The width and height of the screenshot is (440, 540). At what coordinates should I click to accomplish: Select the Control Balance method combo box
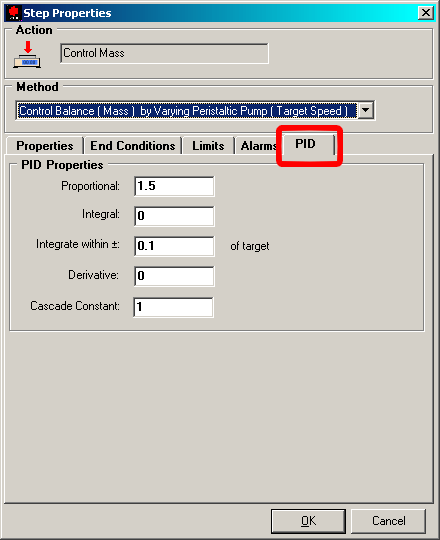click(x=195, y=111)
